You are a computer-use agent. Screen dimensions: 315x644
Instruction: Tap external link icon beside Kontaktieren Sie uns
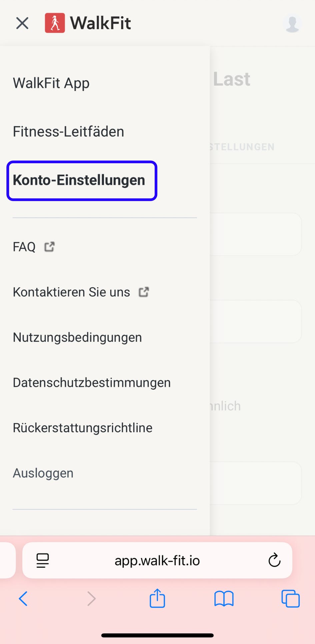pos(144,292)
